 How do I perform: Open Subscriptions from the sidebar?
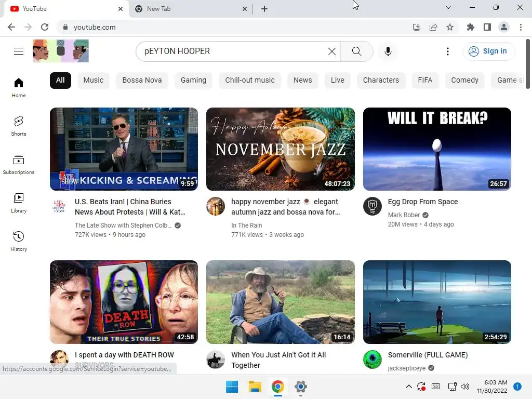pyautogui.click(x=19, y=165)
